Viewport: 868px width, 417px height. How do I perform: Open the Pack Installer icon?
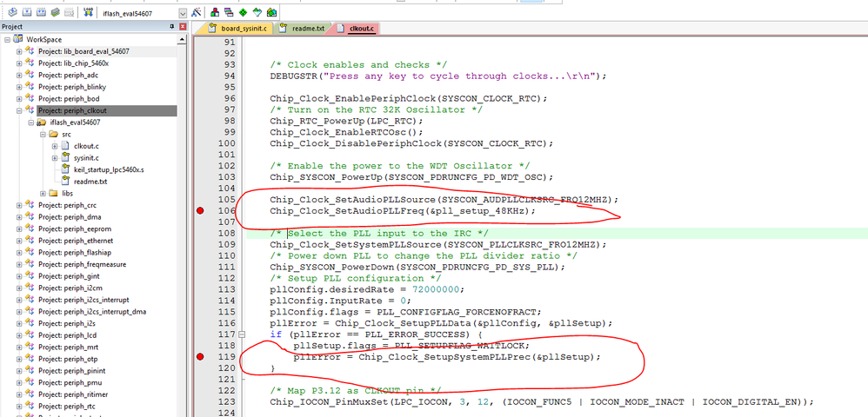pyautogui.click(x=271, y=12)
